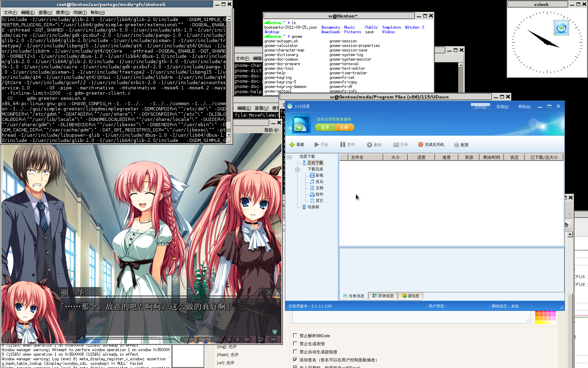Open the 目录 (Folder) toolbar icon
The image size is (588, 368).
396,145
